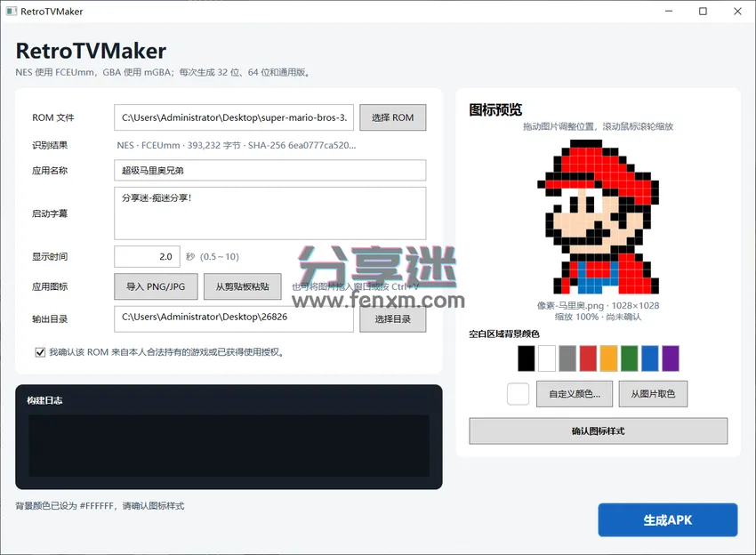This screenshot has height=555, width=756.
Task: Click the current color preview box beside 自定义颜色
Action: [x=519, y=394]
